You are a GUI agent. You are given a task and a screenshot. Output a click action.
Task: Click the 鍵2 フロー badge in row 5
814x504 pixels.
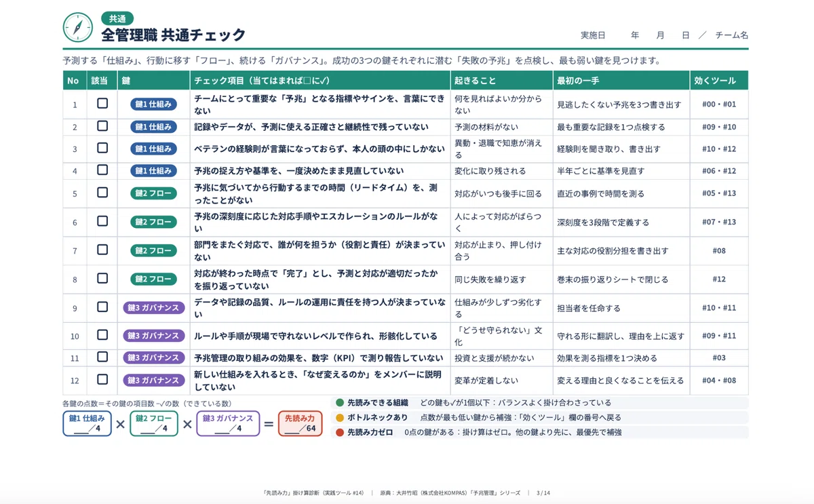coord(154,193)
